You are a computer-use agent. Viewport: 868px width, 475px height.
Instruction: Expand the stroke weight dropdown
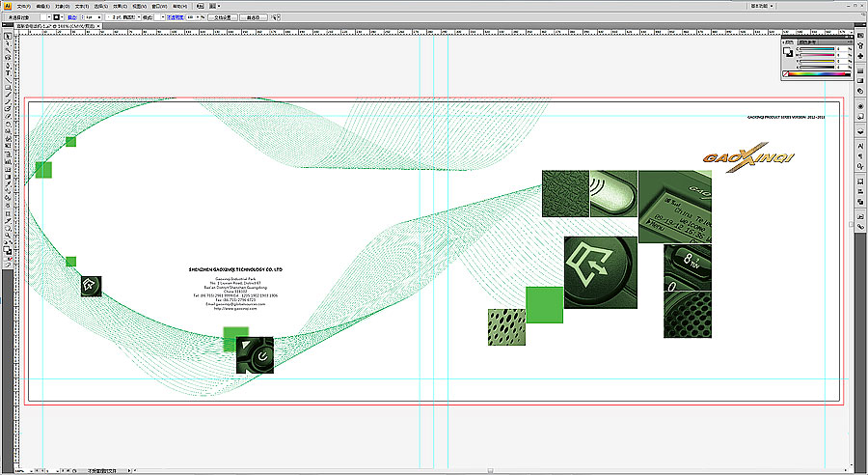99,17
